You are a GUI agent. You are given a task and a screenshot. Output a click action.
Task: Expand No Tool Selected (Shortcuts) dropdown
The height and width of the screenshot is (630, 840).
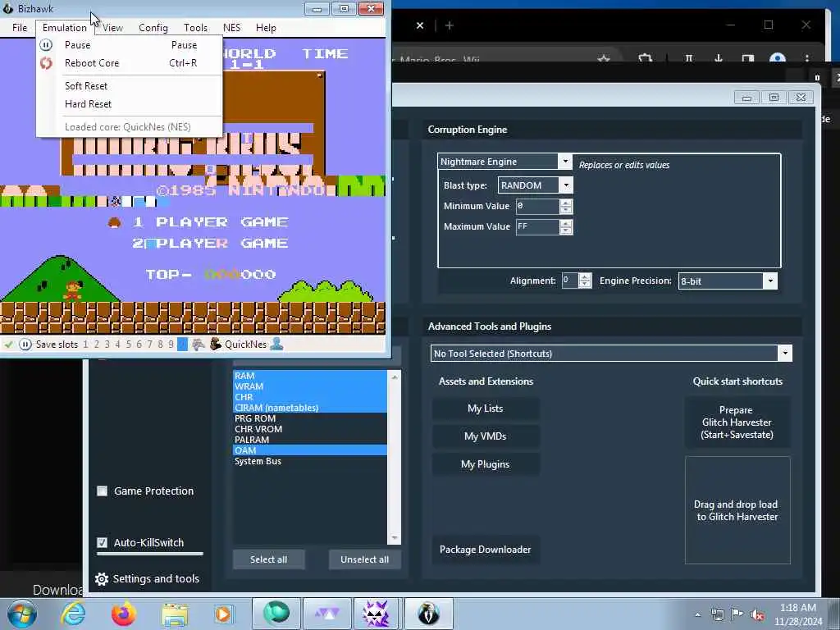tap(785, 353)
